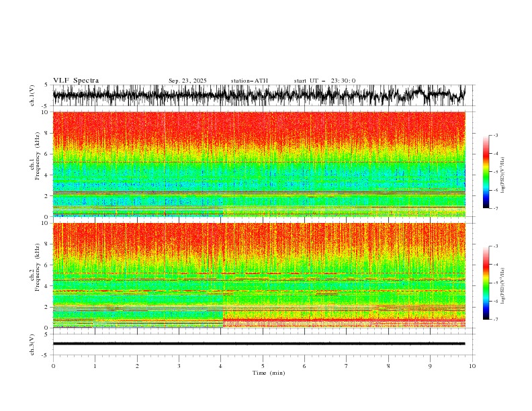Click the "start UT = 23:30:0" label

[324, 81]
